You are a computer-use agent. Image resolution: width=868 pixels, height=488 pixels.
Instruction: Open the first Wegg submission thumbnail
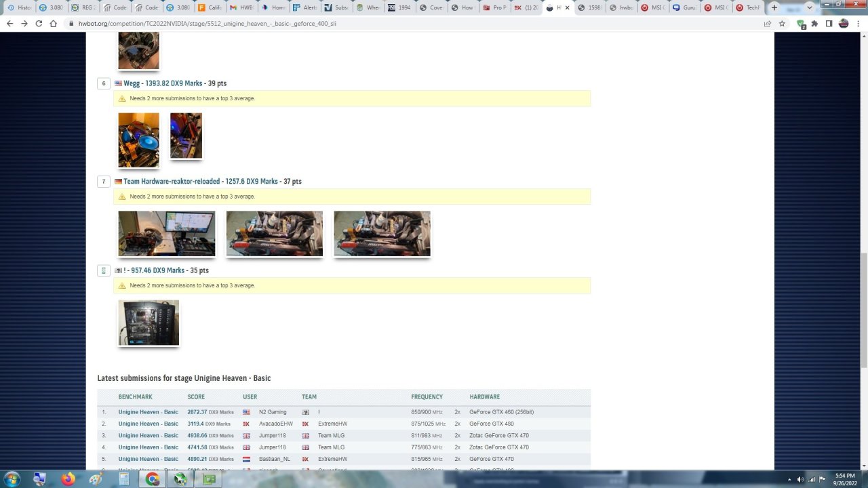(x=138, y=140)
